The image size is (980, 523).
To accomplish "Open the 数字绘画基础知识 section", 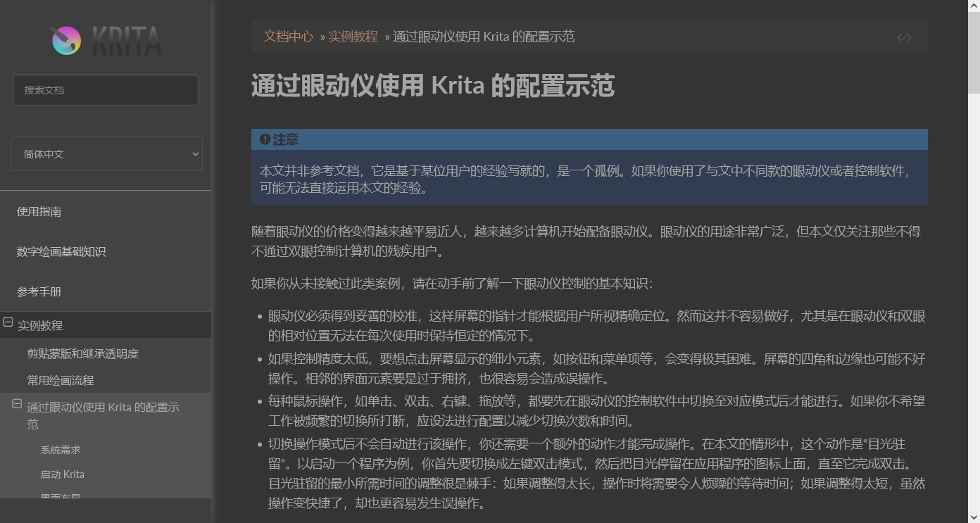I will pos(61,251).
